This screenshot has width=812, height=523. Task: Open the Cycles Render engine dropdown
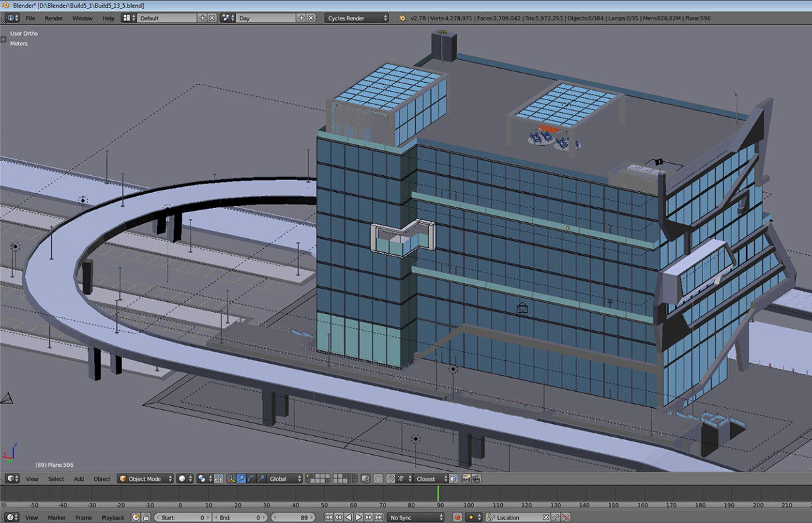coord(357,18)
